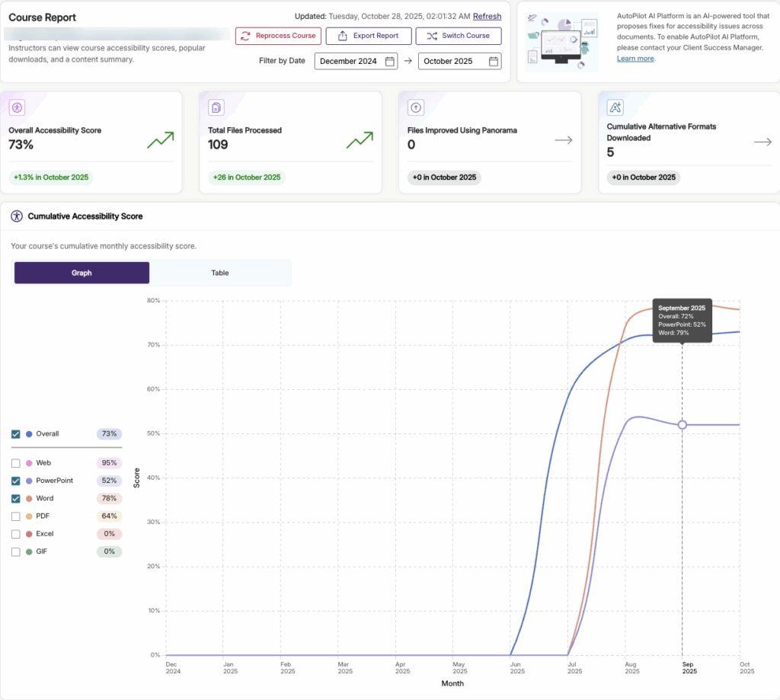Image resolution: width=780 pixels, height=700 pixels.
Task: Click the Excel legend color dot
Action: [x=29, y=534]
